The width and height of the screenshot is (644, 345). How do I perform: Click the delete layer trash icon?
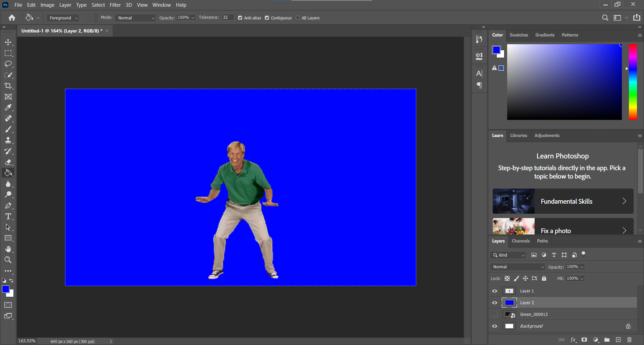(629, 340)
